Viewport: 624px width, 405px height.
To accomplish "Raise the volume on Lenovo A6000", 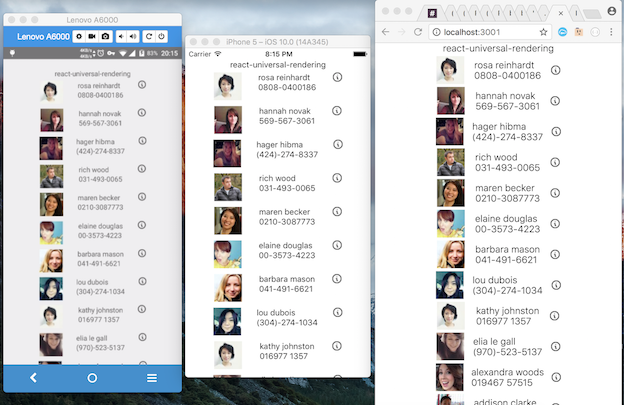I will (x=133, y=37).
